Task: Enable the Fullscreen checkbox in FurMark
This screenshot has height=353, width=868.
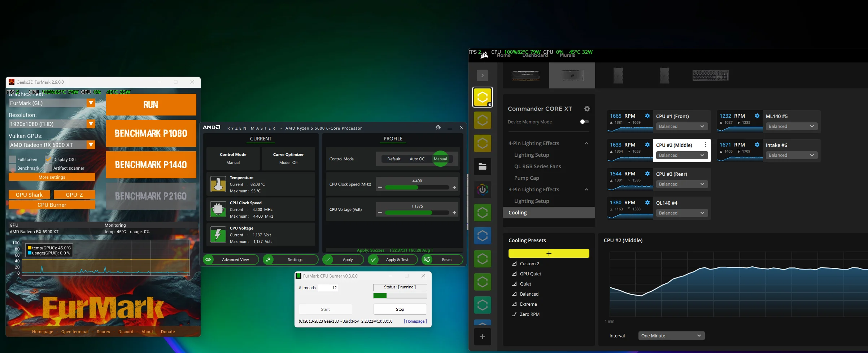Action: (13, 159)
